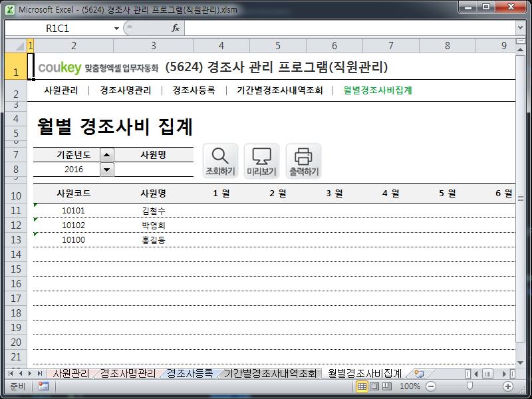The image size is (532, 399).
Task: Click the 경조사명관리 navigation link
Action: click(x=126, y=90)
